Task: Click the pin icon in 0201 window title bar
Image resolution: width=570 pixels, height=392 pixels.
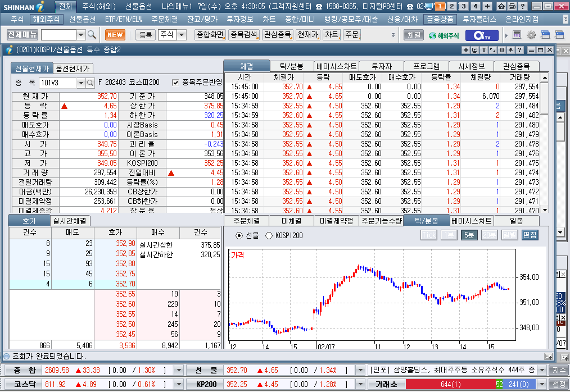Action: [510, 50]
